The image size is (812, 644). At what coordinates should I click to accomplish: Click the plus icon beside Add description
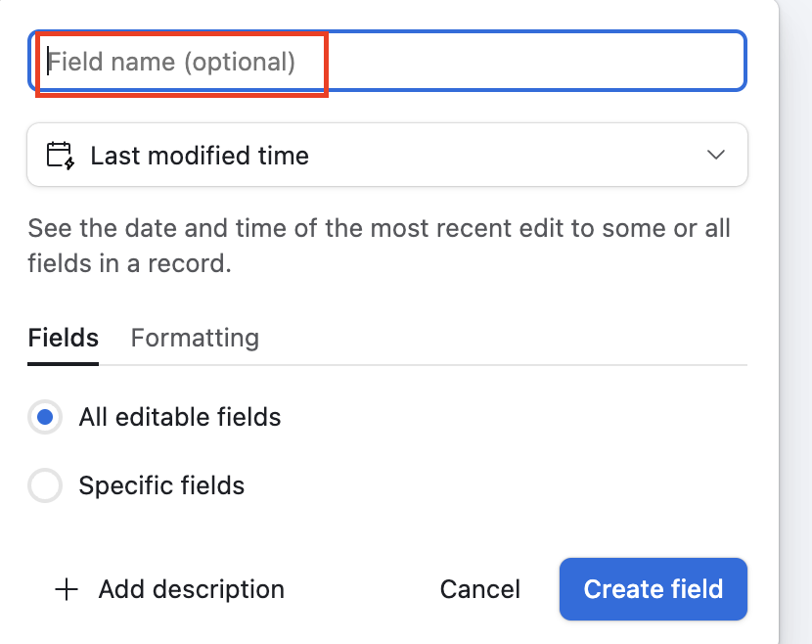(x=67, y=589)
